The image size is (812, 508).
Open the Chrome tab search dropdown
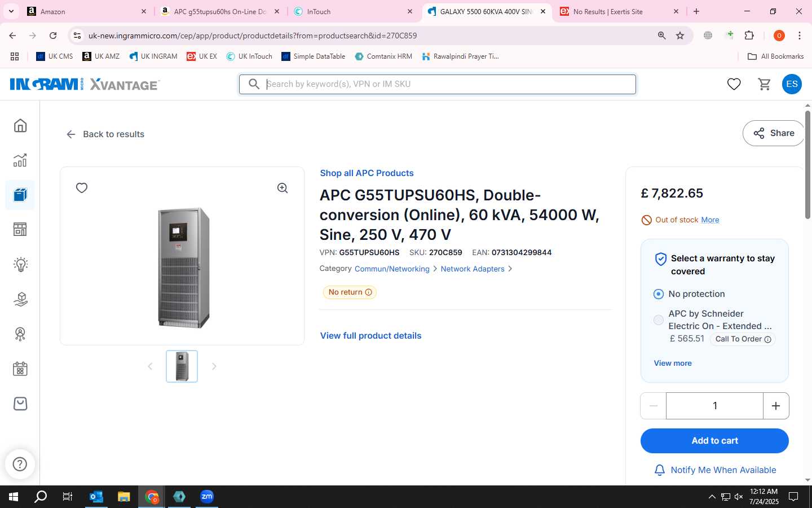click(x=11, y=11)
